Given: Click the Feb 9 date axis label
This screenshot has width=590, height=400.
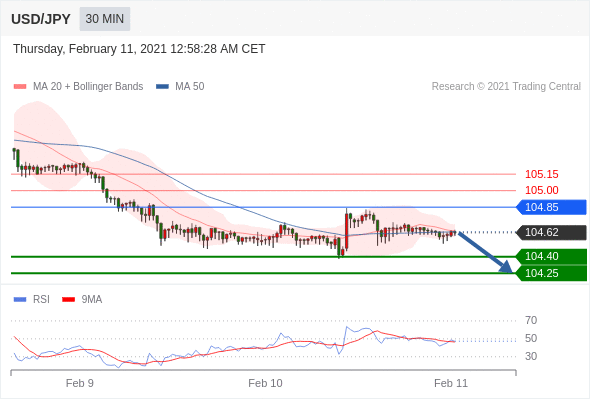Looking at the screenshot, I should tap(79, 383).
